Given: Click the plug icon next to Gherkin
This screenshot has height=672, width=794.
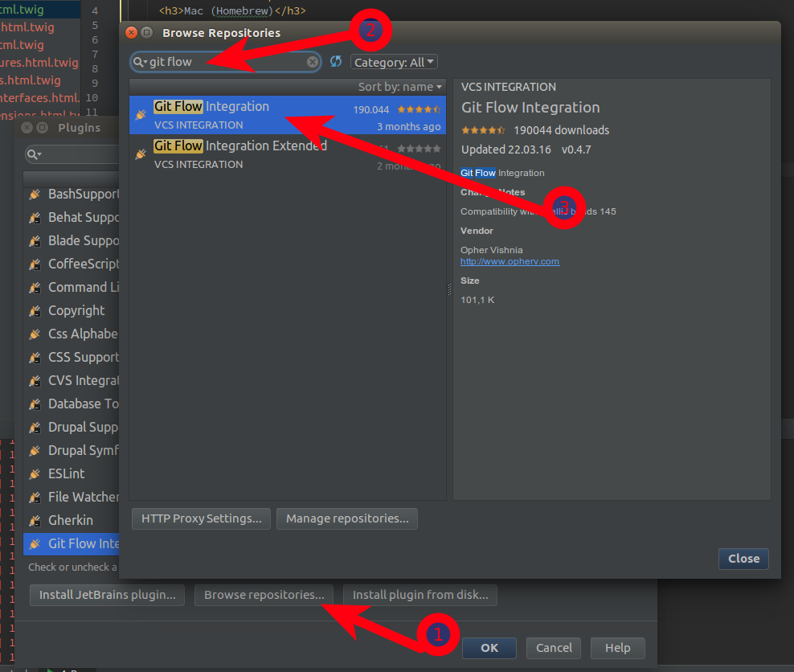Looking at the screenshot, I should (x=35, y=521).
